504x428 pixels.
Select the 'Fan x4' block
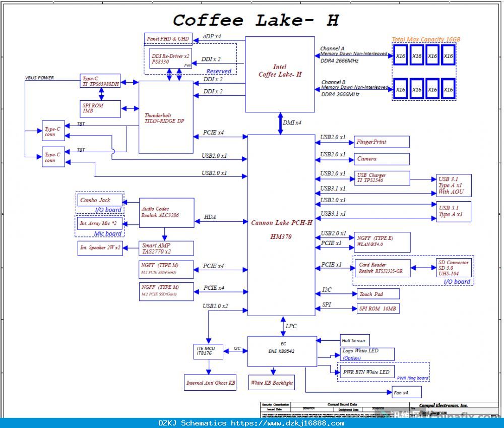click(407, 392)
